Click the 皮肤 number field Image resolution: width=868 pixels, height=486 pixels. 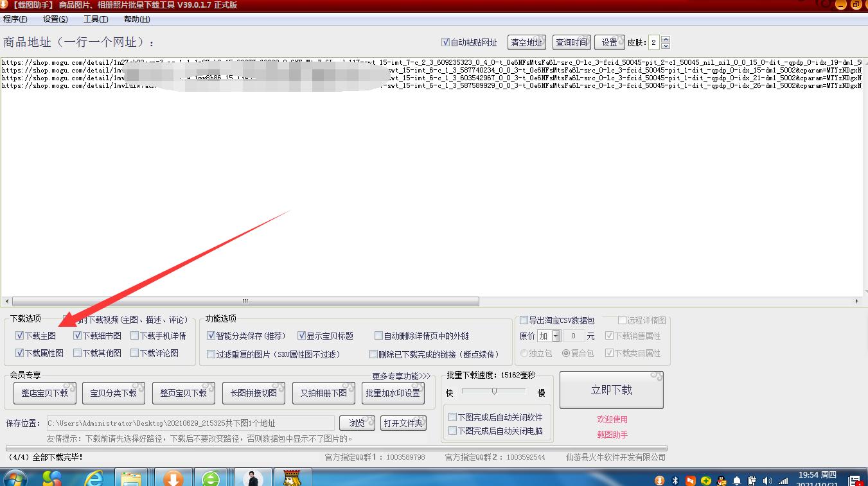click(x=654, y=42)
